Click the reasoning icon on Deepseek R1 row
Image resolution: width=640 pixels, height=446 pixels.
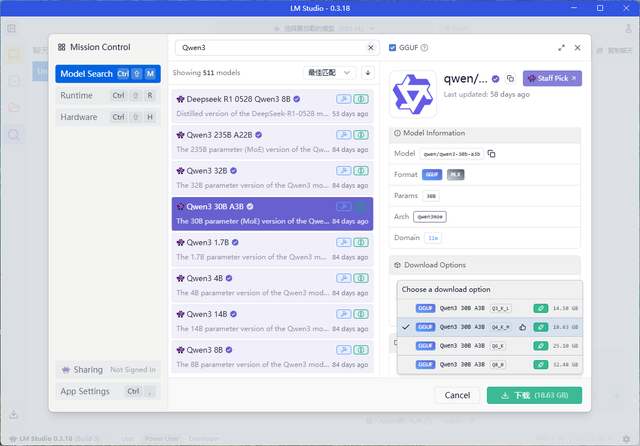click(361, 99)
